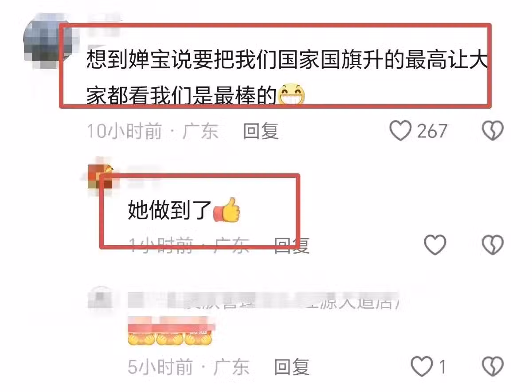Image resolution: width=532 pixels, height=392 pixels.
Task: Dislike the 5小时前 comment
Action: click(493, 367)
